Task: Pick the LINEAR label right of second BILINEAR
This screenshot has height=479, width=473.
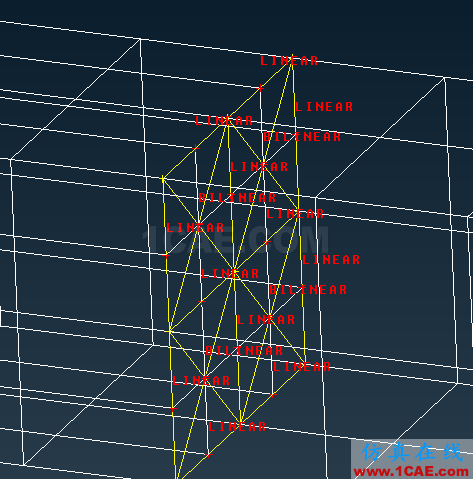Action: [295, 214]
